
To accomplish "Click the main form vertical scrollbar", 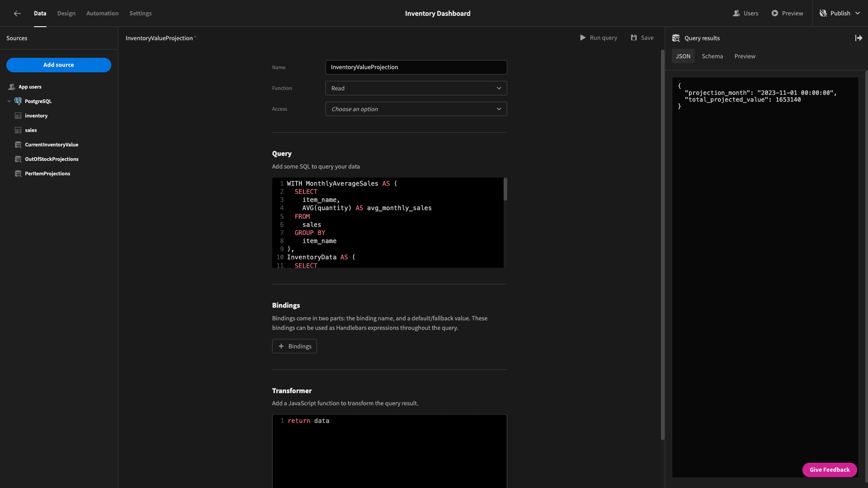I will 663,244.
